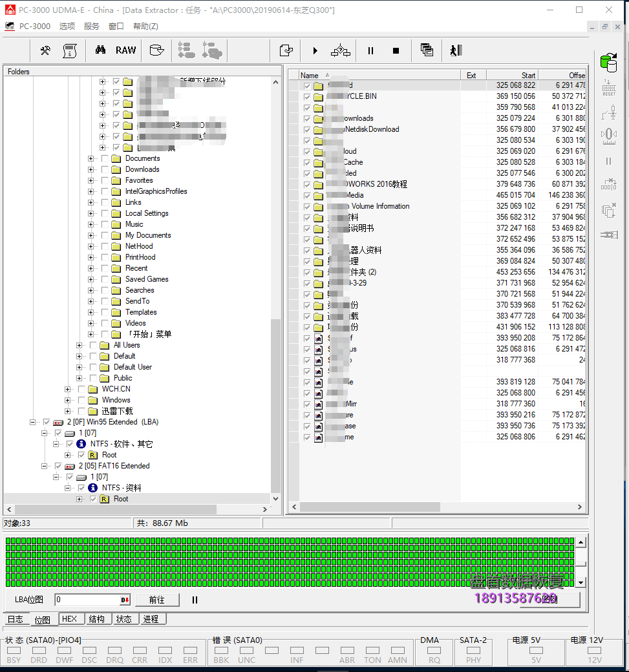Check the Windows folder checkbox
The image size is (629, 672).
coord(81,400)
